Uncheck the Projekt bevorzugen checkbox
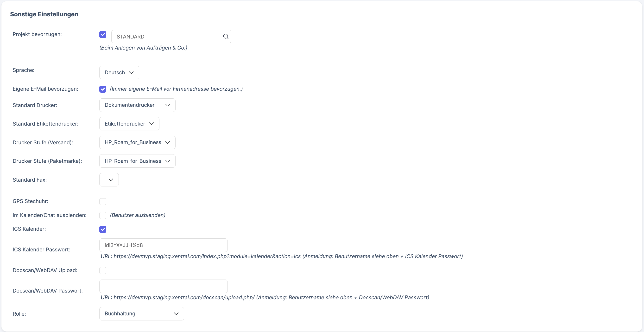The height and width of the screenshot is (332, 644). (x=103, y=35)
